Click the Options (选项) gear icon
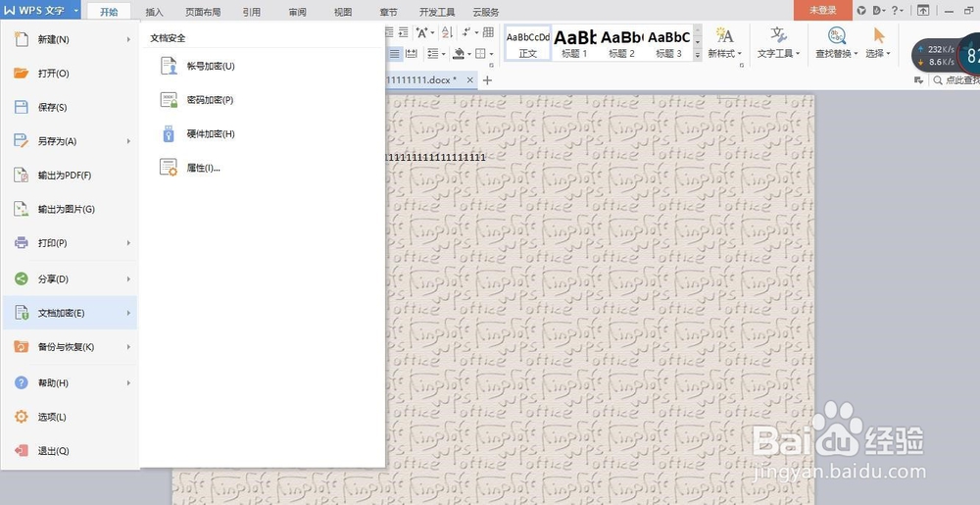Image resolution: width=980 pixels, height=505 pixels. [x=22, y=416]
